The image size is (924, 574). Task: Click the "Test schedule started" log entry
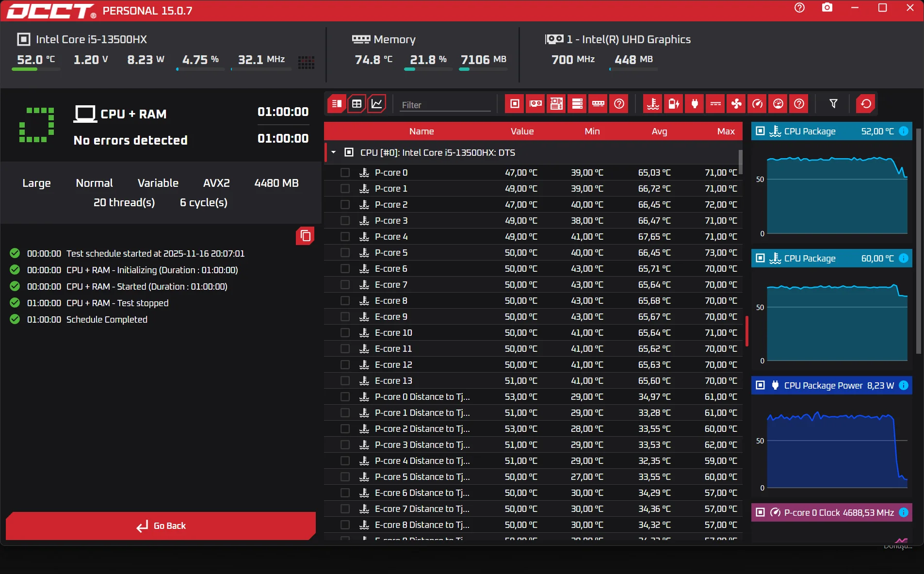[x=155, y=254]
